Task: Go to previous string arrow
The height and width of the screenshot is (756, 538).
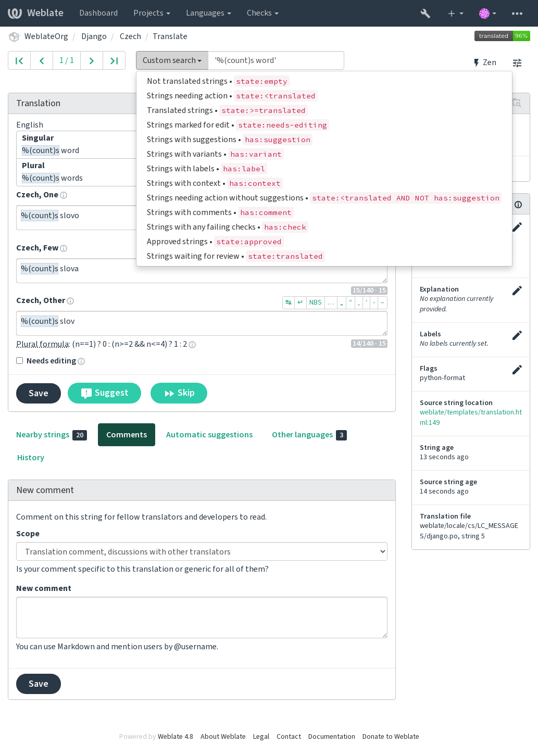Action: pos(42,60)
